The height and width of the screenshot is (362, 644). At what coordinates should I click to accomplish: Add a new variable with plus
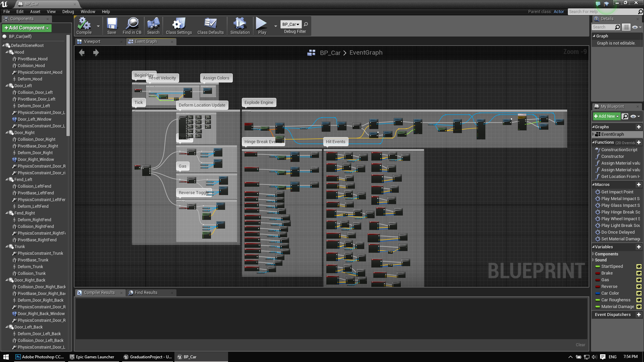click(x=639, y=247)
